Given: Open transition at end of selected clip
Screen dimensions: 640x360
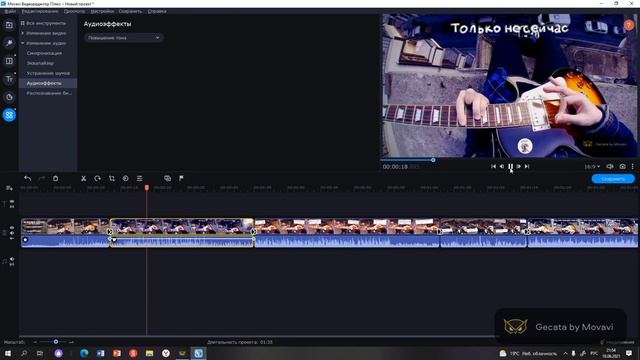Looking at the screenshot, I should pyautogui.click(x=253, y=231).
